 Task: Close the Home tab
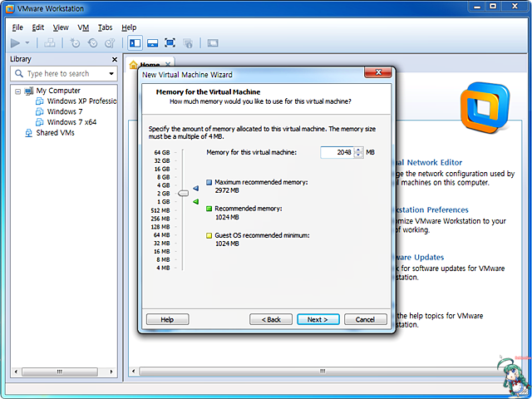pos(168,65)
